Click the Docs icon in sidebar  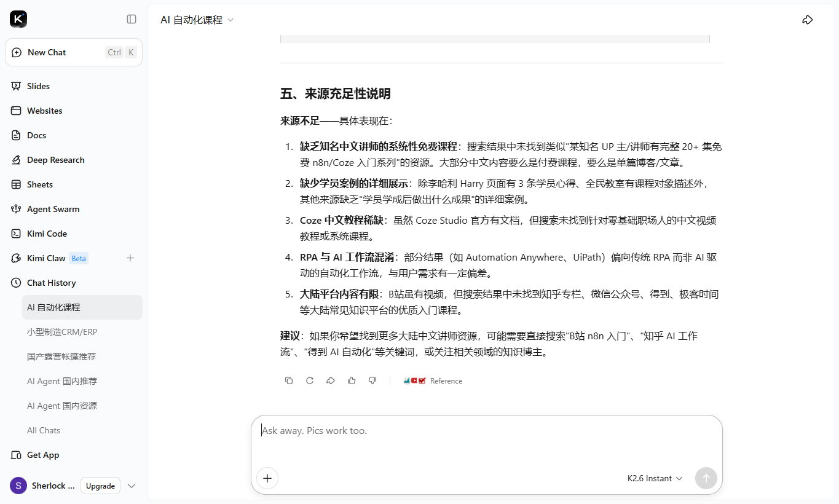coord(16,135)
